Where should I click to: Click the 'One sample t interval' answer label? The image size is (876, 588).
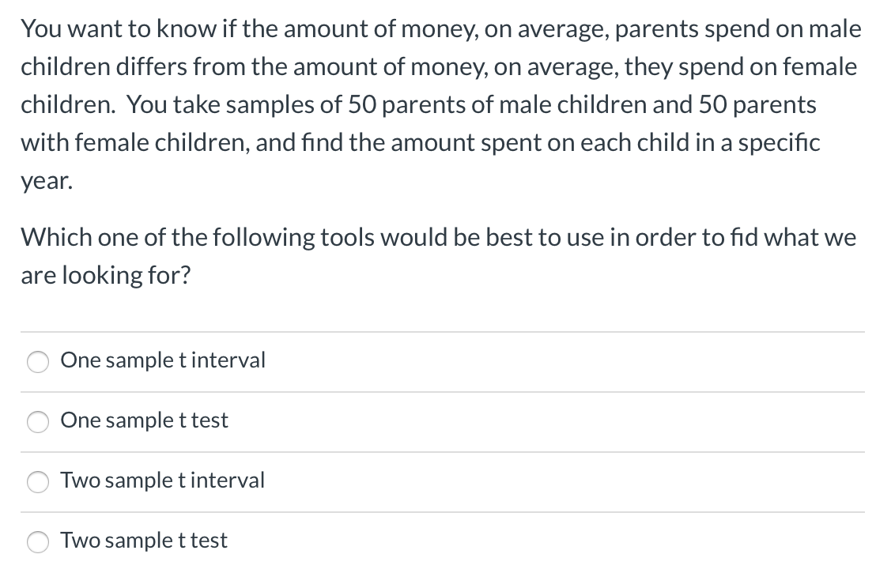[x=163, y=360]
